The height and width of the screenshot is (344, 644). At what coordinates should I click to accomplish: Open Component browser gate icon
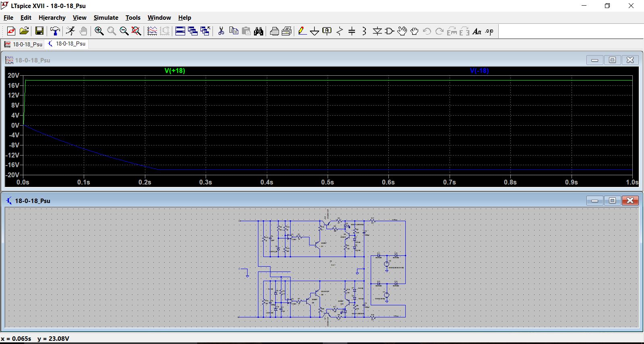click(390, 31)
